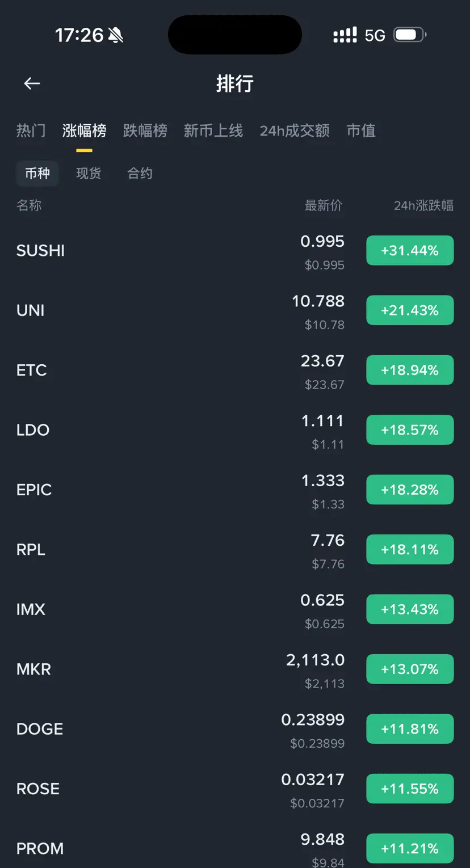Open the 市值 tab
The image size is (470, 868).
point(361,130)
